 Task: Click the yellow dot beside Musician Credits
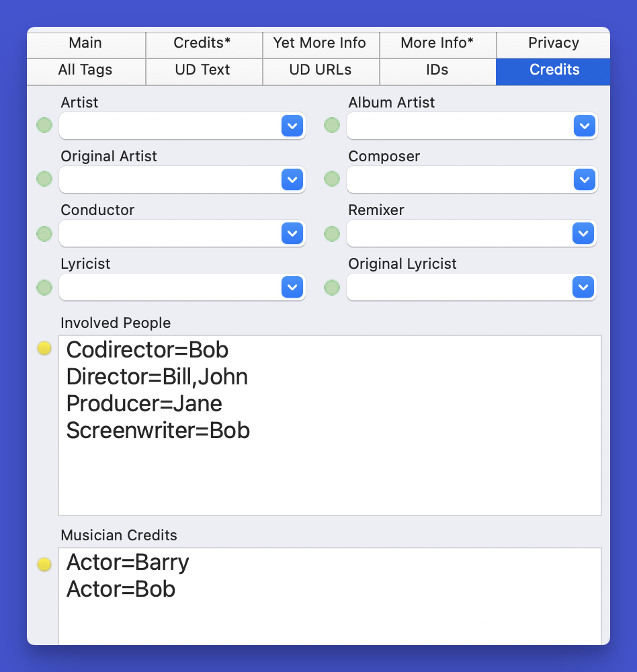(x=44, y=564)
